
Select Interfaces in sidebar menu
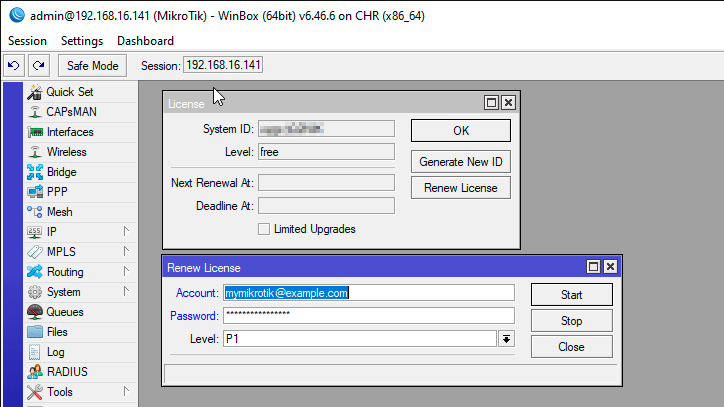[x=80, y=132]
